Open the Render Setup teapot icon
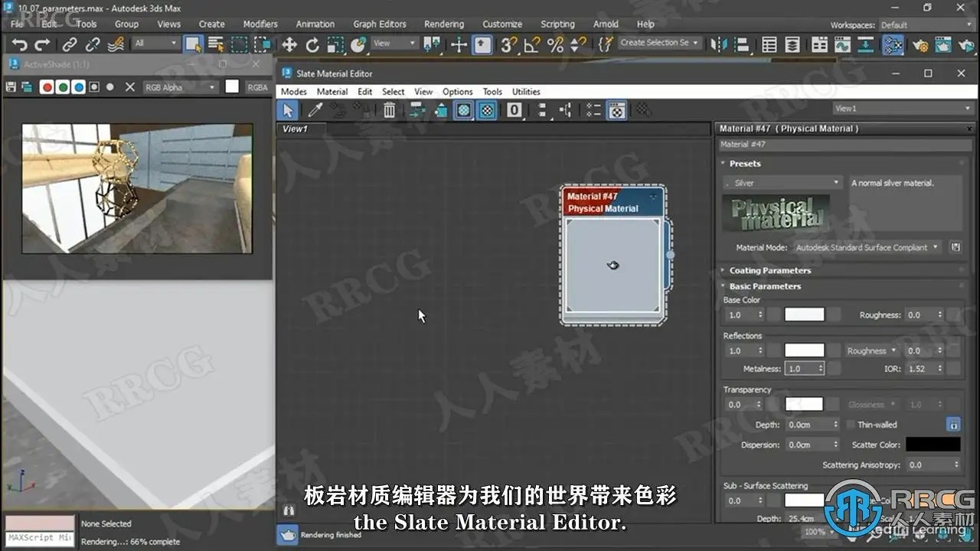980x551 pixels. pos(920,45)
